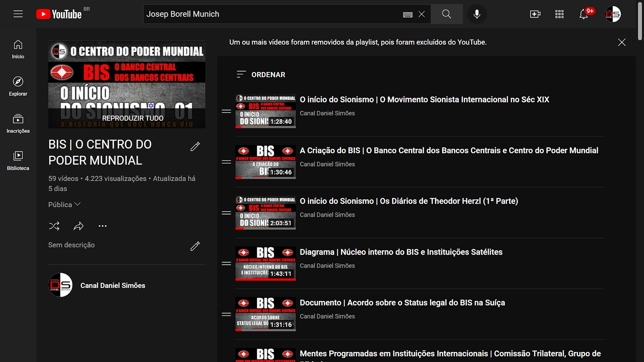Select the 59 vídeos statistics line
The width and height of the screenshot is (644, 362).
pyautogui.click(x=122, y=183)
